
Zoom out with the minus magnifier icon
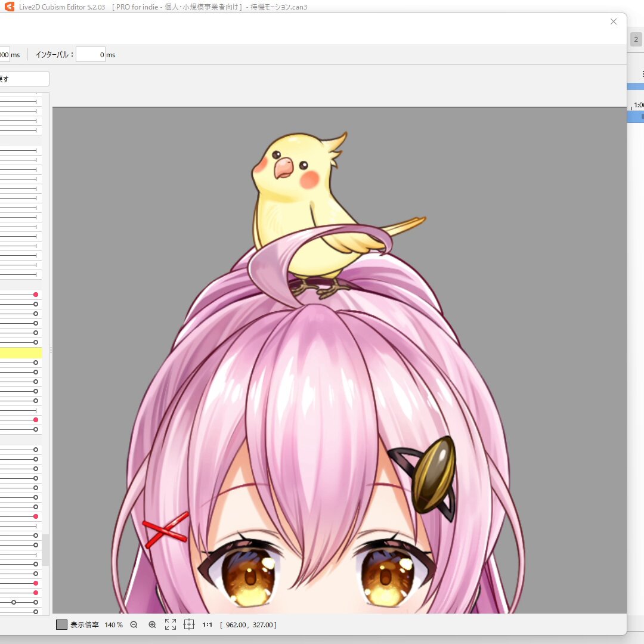134,625
